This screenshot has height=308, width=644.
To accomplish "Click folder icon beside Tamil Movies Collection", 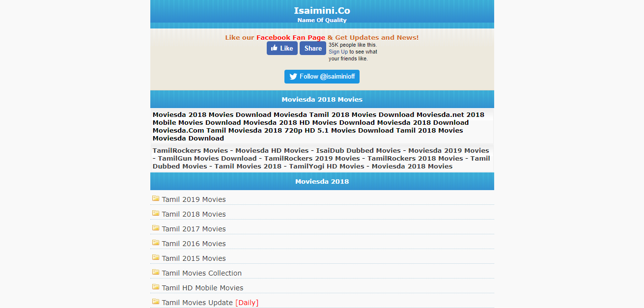I will click(156, 272).
